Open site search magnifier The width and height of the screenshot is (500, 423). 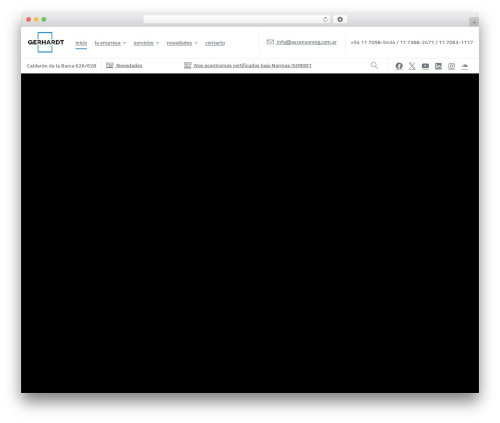click(x=374, y=65)
